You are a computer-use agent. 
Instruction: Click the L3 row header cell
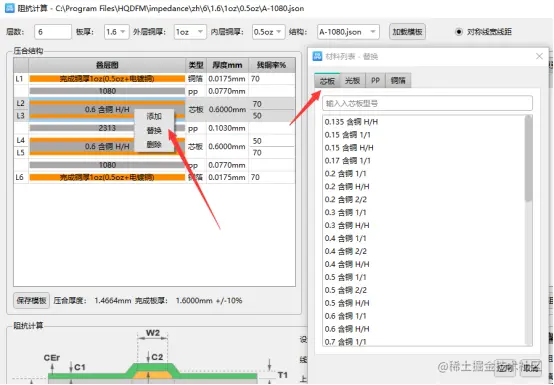21,116
